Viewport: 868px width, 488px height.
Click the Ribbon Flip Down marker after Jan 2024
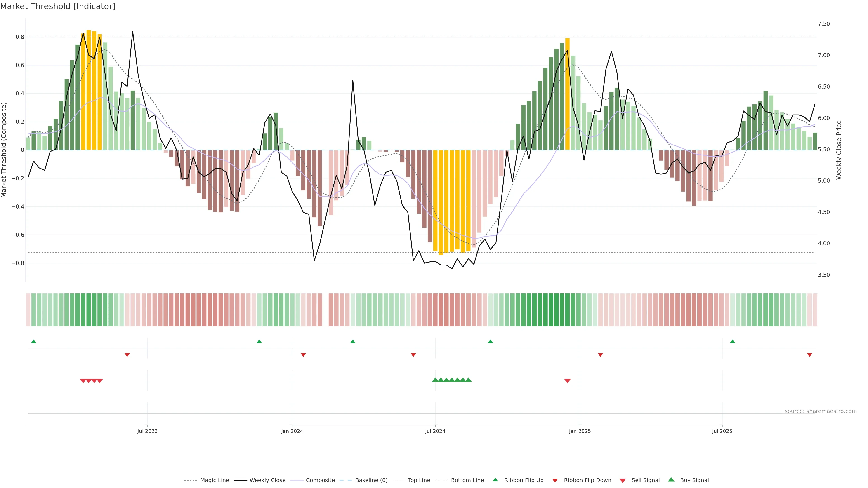pyautogui.click(x=303, y=355)
